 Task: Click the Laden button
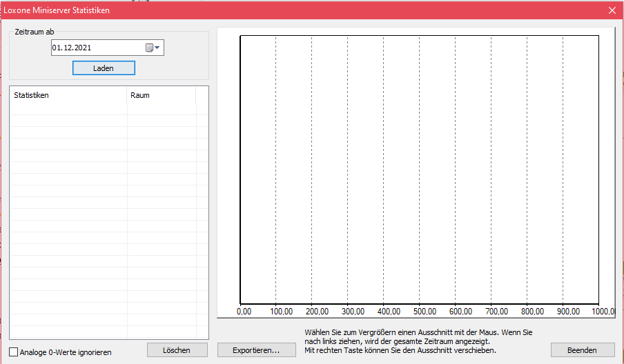pyautogui.click(x=104, y=68)
